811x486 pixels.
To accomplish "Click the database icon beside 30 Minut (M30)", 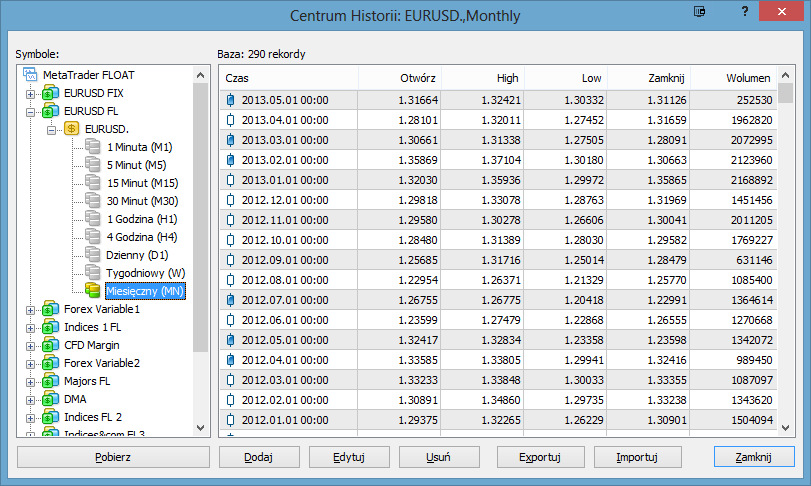I will (93, 201).
